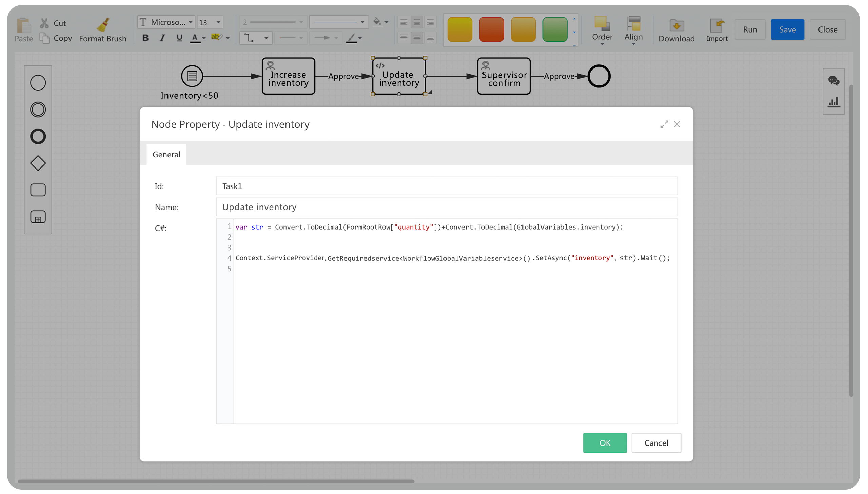
Task: Align text right in top row
Action: point(430,22)
